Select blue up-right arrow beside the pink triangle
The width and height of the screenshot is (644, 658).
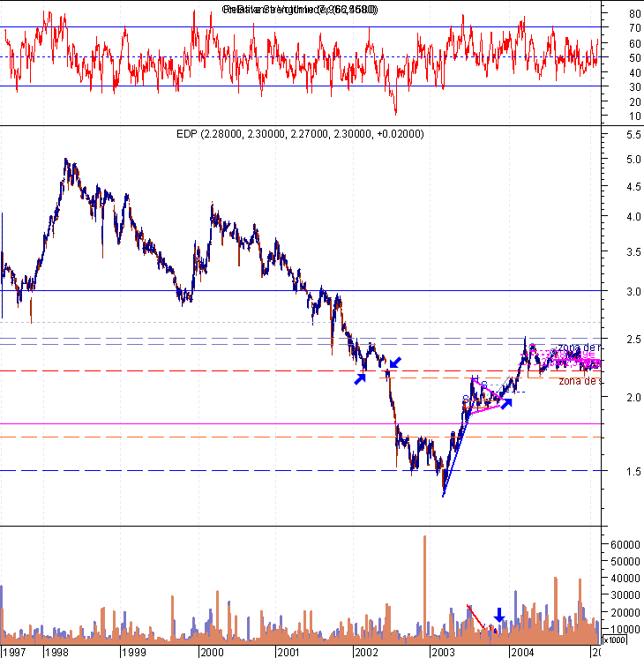[x=506, y=404]
